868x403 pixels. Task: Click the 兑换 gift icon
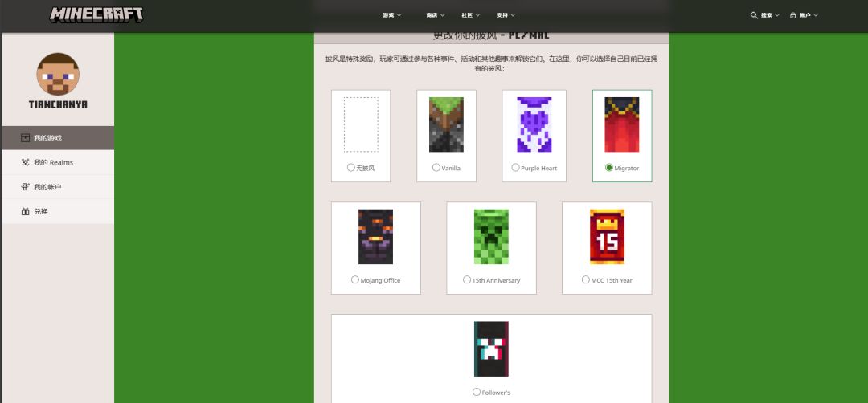click(25, 211)
